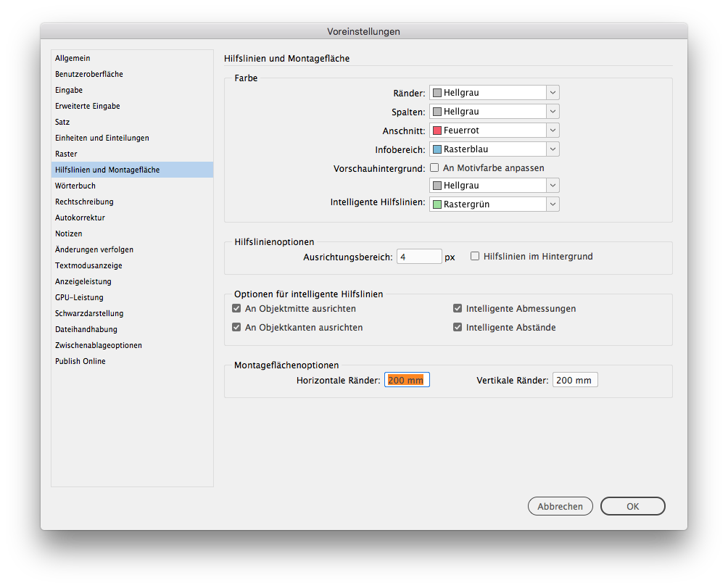Click the Ränder color swatch
This screenshot has width=728, height=588.
point(437,93)
